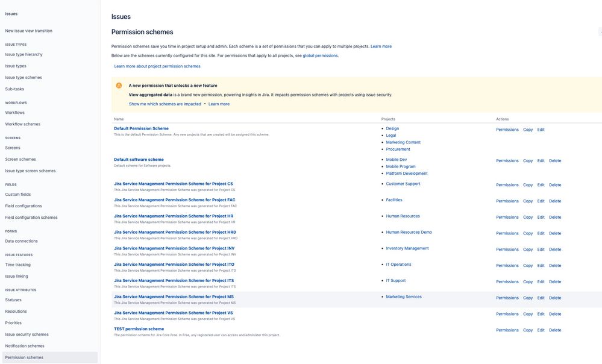Viewport: 602px width, 364px height.
Task: Open Marketing Content project link
Action: [403, 142]
